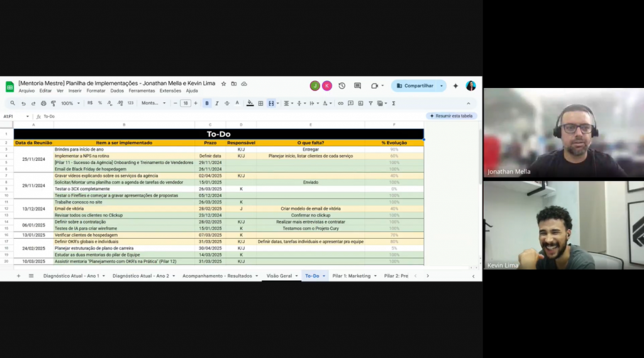Insert link using toolbar icon

(x=341, y=103)
